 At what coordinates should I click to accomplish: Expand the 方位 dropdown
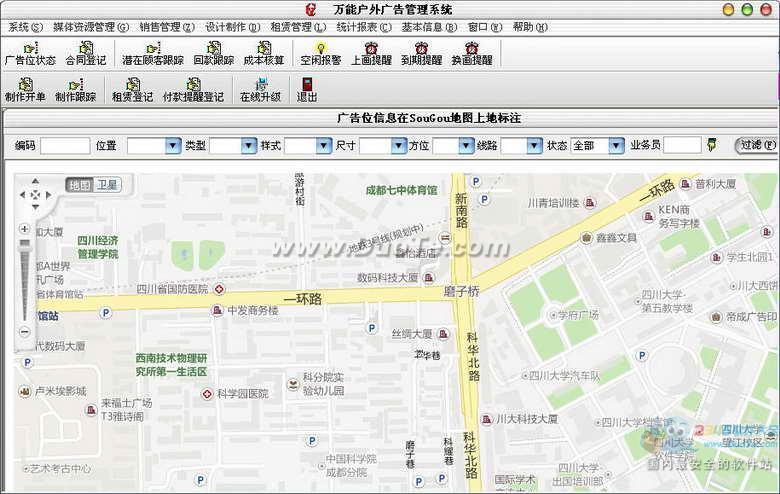[x=466, y=146]
